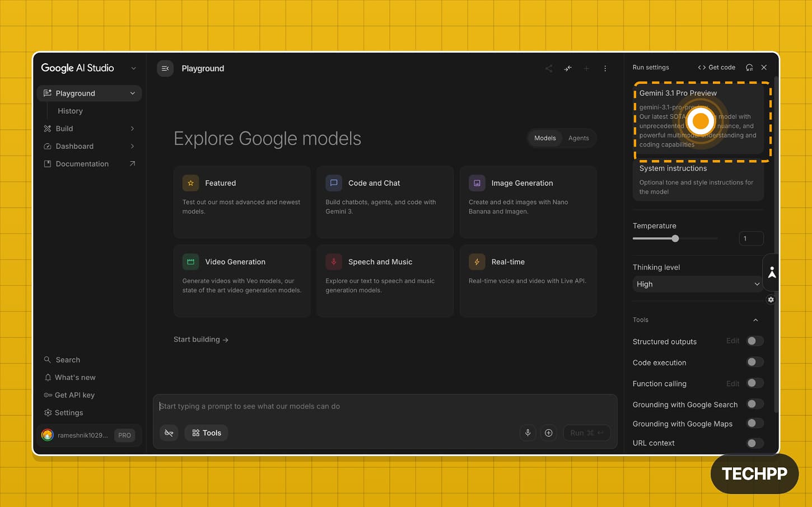This screenshot has width=812, height=507.
Task: Open the three-dot more options menu
Action: (605, 68)
